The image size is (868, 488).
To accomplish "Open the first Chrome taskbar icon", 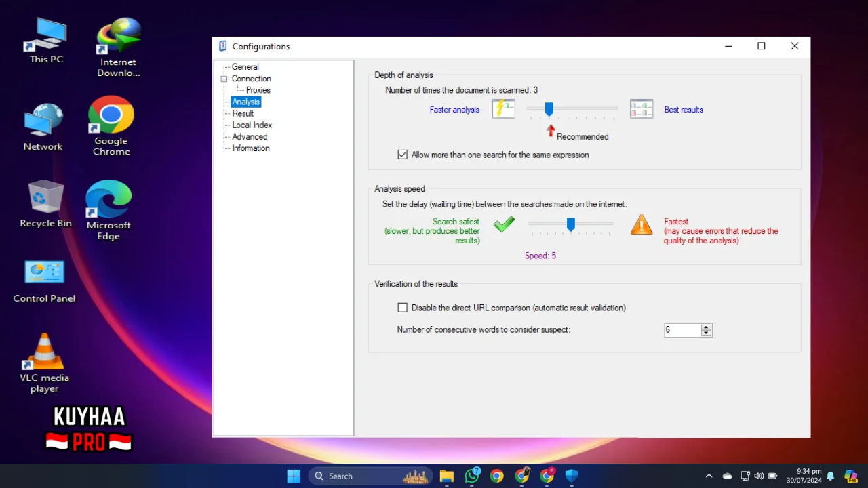I will click(497, 476).
